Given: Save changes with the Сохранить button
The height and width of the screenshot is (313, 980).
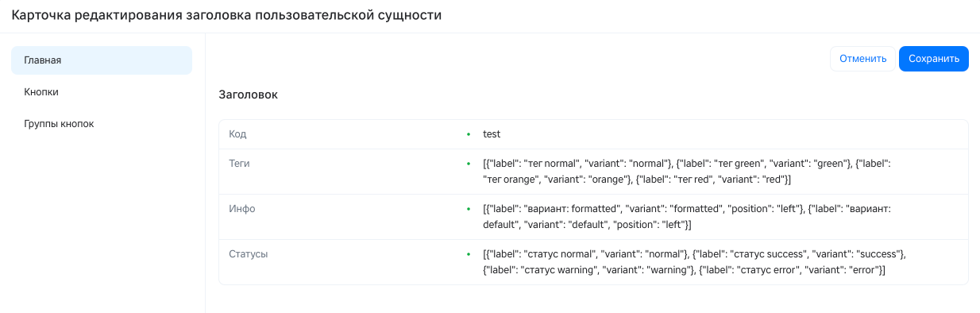Looking at the screenshot, I should (934, 59).
